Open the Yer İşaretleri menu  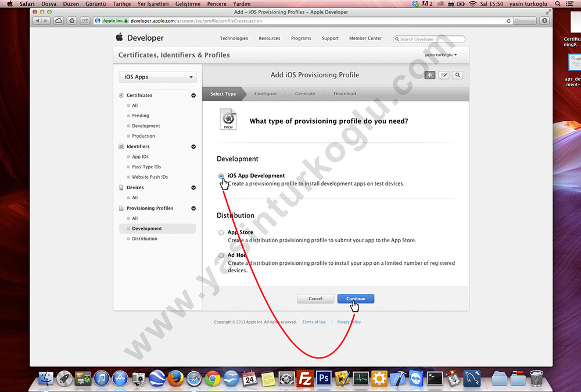point(153,3)
